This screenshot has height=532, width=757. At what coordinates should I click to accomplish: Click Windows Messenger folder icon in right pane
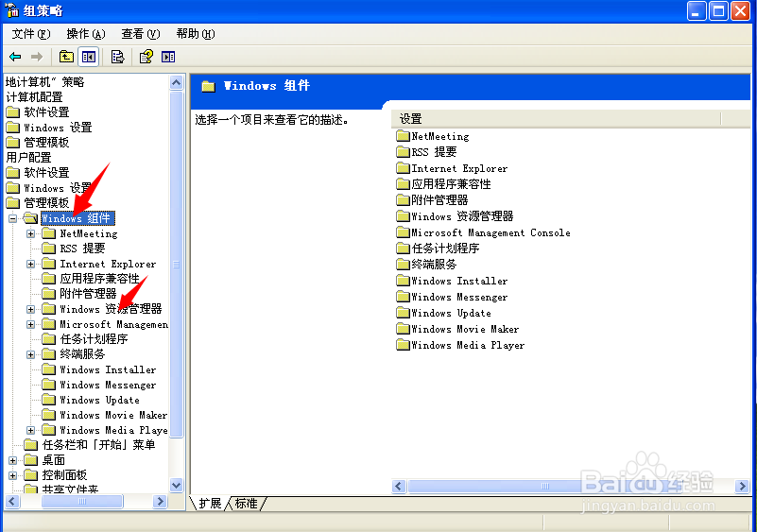[403, 297]
